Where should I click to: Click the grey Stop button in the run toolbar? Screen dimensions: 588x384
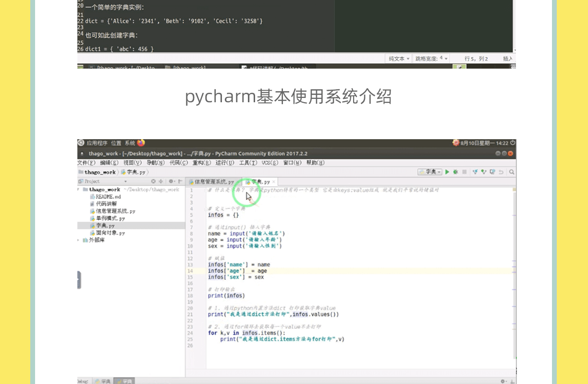[x=464, y=172]
